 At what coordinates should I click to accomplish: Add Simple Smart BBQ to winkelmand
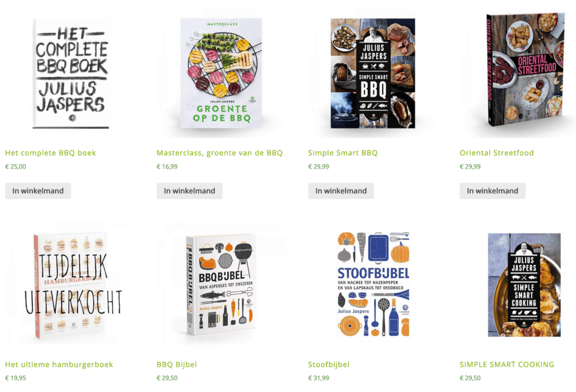point(341,191)
